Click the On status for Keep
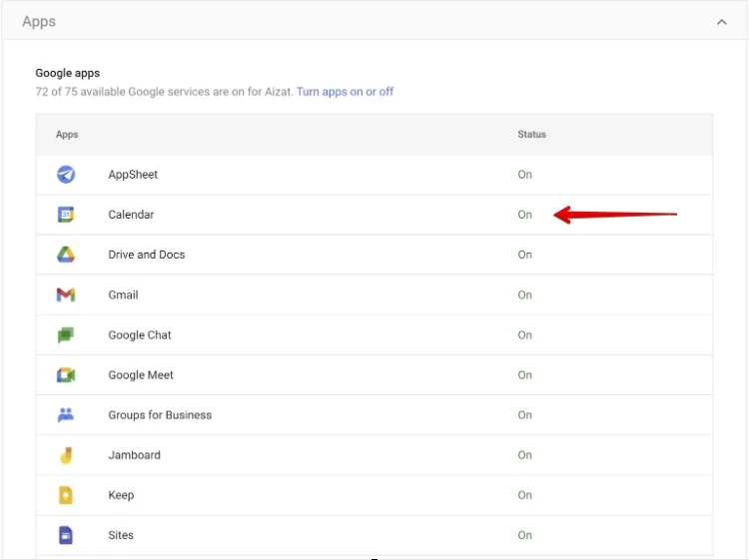Image resolution: width=749 pixels, height=560 pixels. point(524,495)
